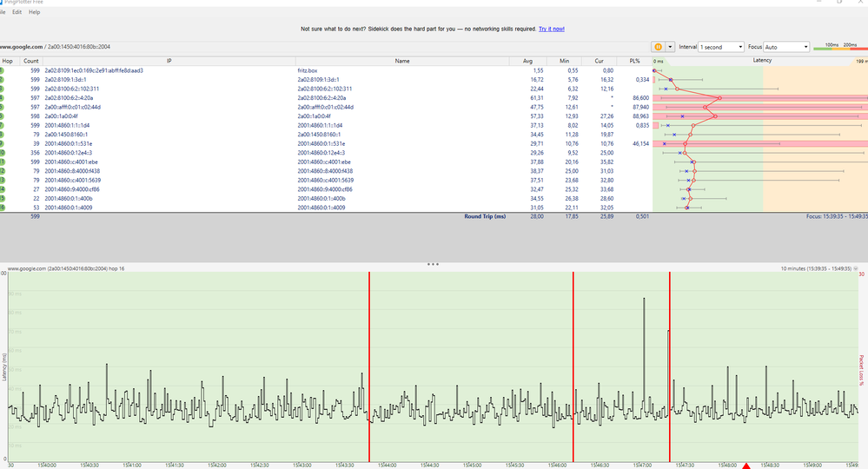The image size is (868, 469).
Task: Sort by the Count column header
Action: pyautogui.click(x=31, y=61)
